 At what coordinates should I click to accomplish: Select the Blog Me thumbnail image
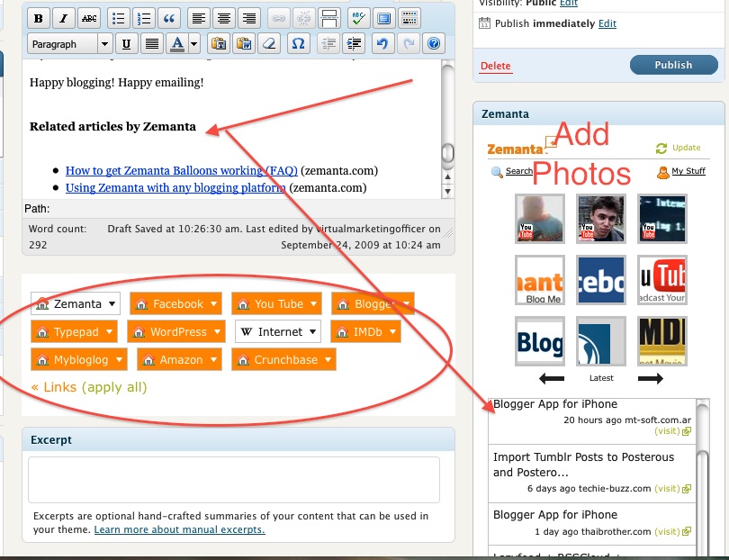click(x=540, y=280)
